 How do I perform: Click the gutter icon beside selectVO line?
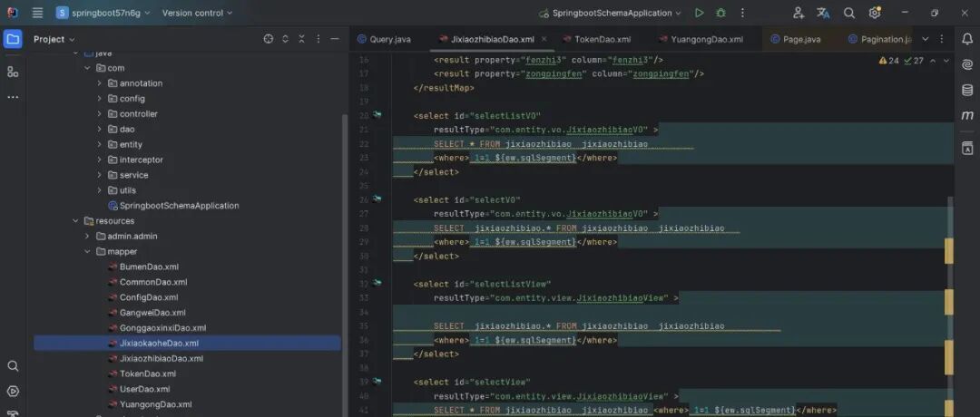pyautogui.click(x=377, y=199)
